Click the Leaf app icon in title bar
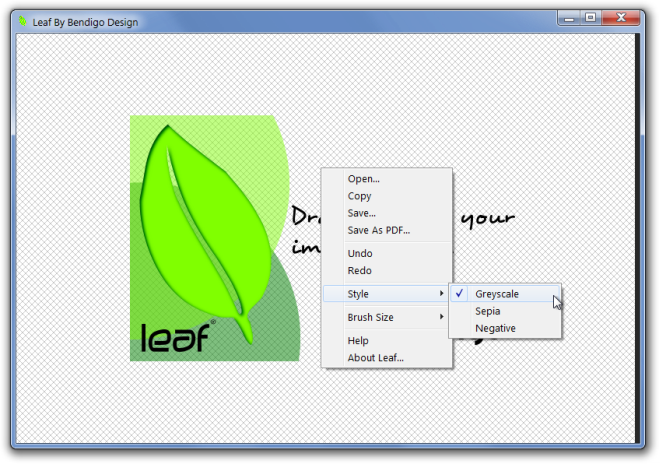This screenshot has width=660, height=464. click(x=22, y=22)
